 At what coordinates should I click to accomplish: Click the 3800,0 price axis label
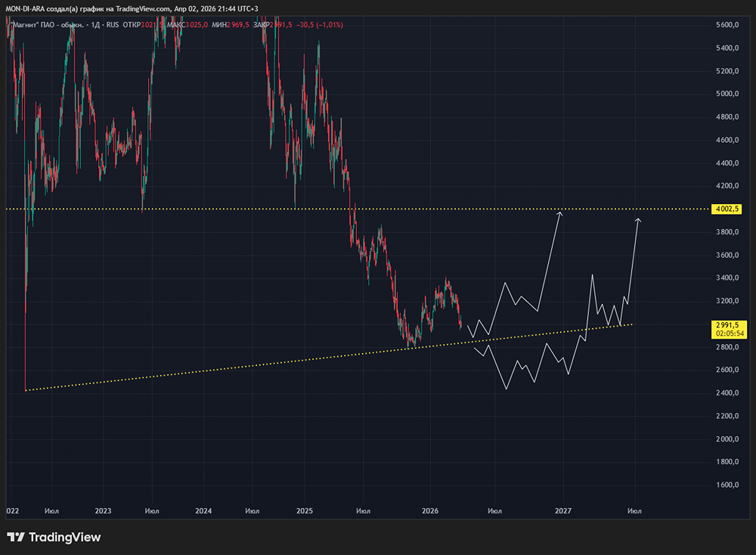tap(727, 232)
